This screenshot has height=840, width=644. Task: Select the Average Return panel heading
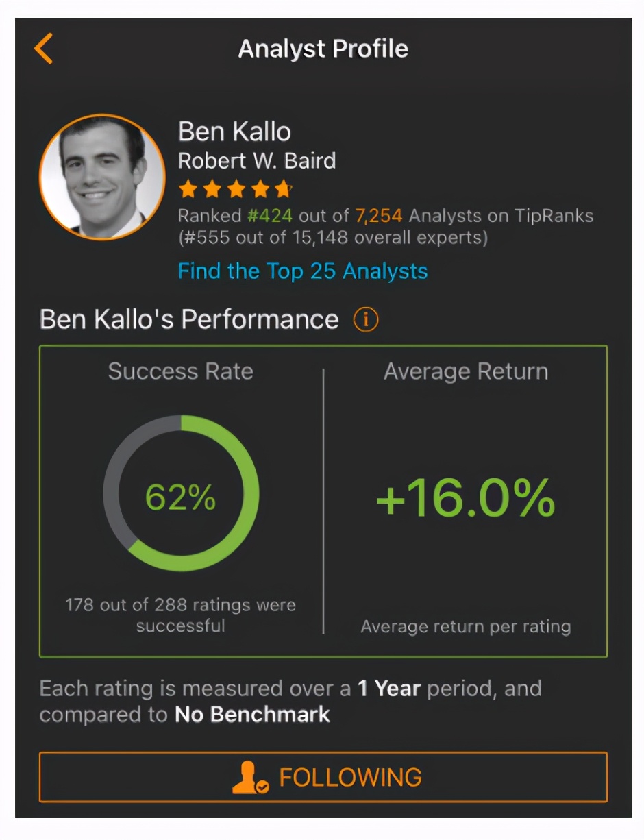click(x=465, y=371)
